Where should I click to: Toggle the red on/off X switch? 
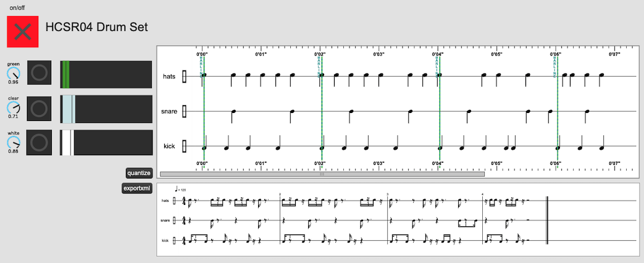(23, 31)
